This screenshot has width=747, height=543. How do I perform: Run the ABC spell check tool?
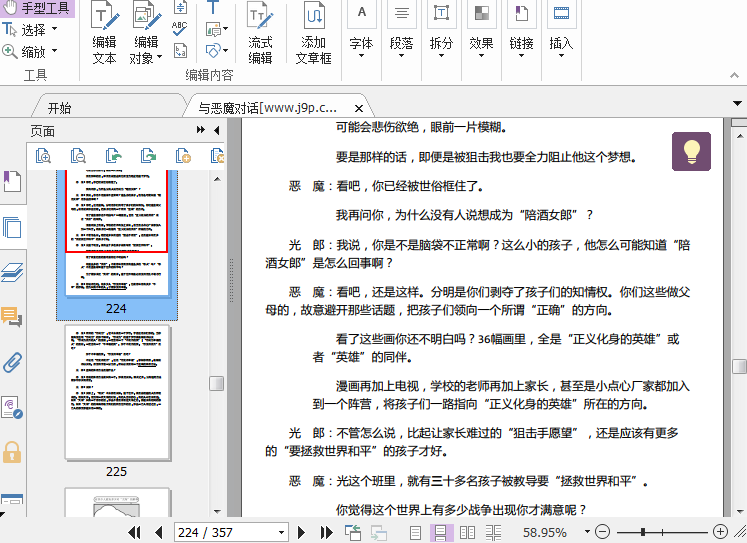click(180, 29)
